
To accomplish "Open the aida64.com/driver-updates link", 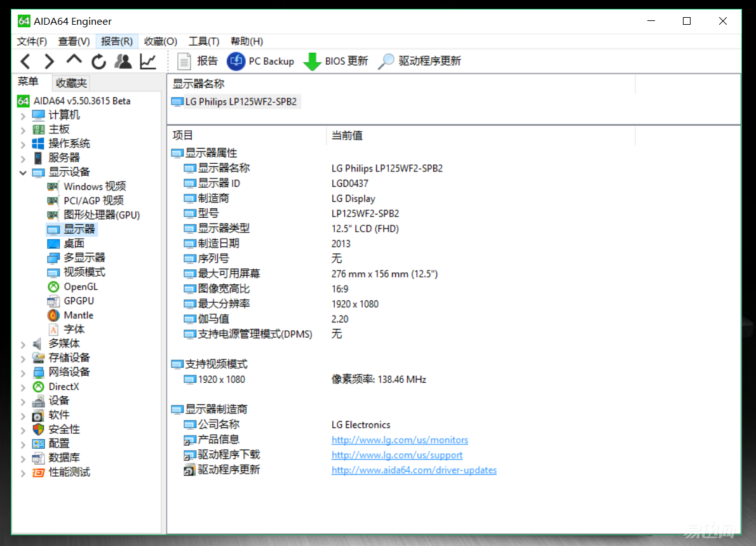I will pos(414,470).
